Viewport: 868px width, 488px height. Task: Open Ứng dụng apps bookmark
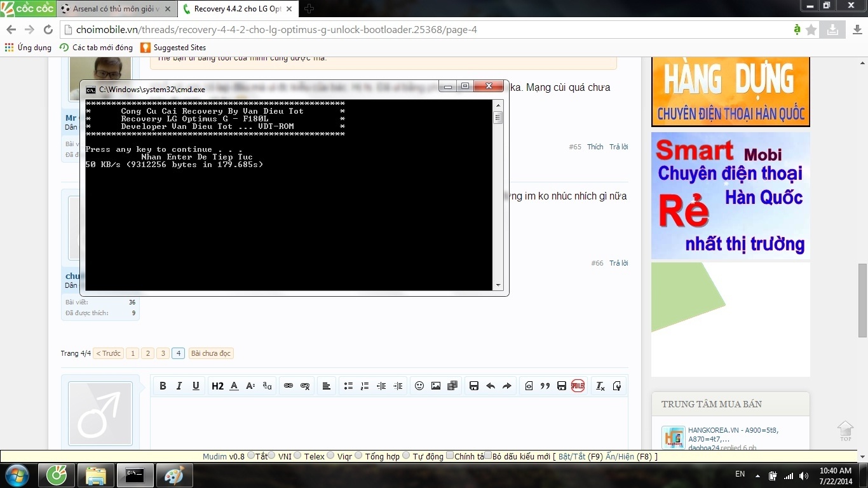pos(28,48)
